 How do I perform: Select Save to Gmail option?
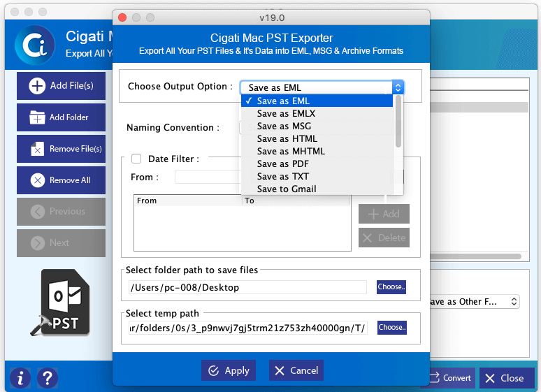point(317,189)
